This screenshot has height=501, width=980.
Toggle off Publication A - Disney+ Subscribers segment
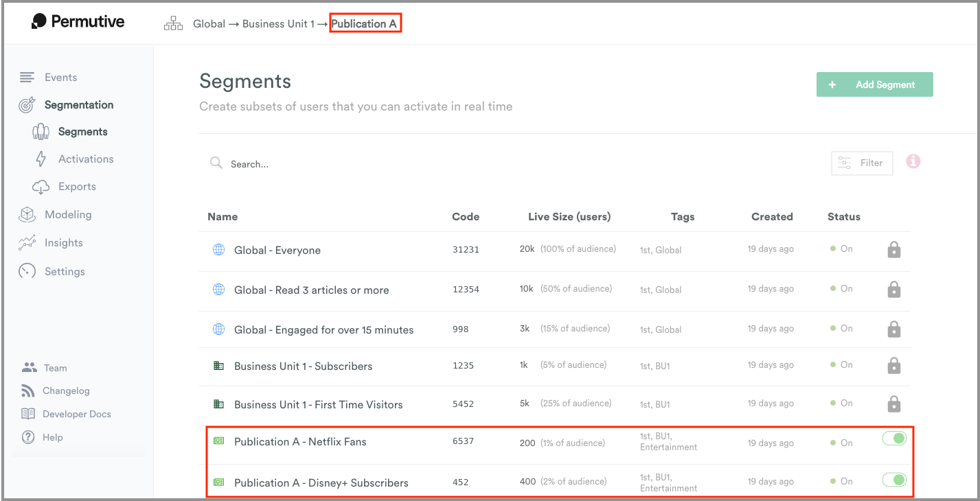pyautogui.click(x=894, y=480)
